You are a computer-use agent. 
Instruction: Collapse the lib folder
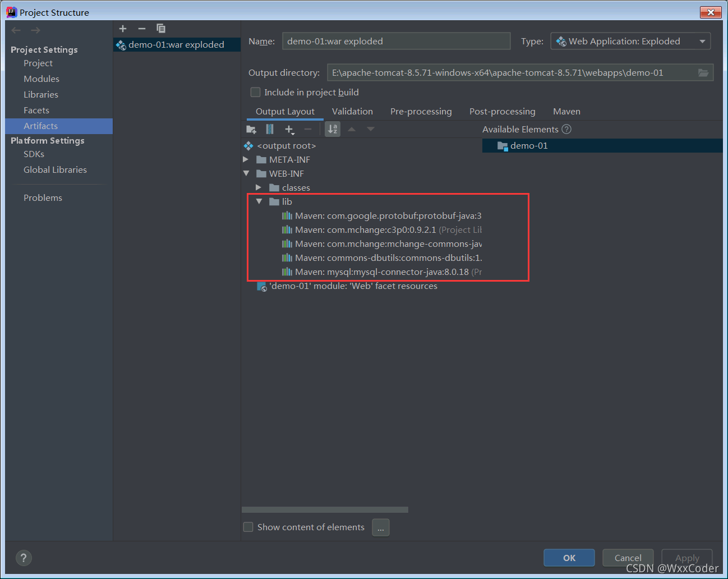[259, 201]
